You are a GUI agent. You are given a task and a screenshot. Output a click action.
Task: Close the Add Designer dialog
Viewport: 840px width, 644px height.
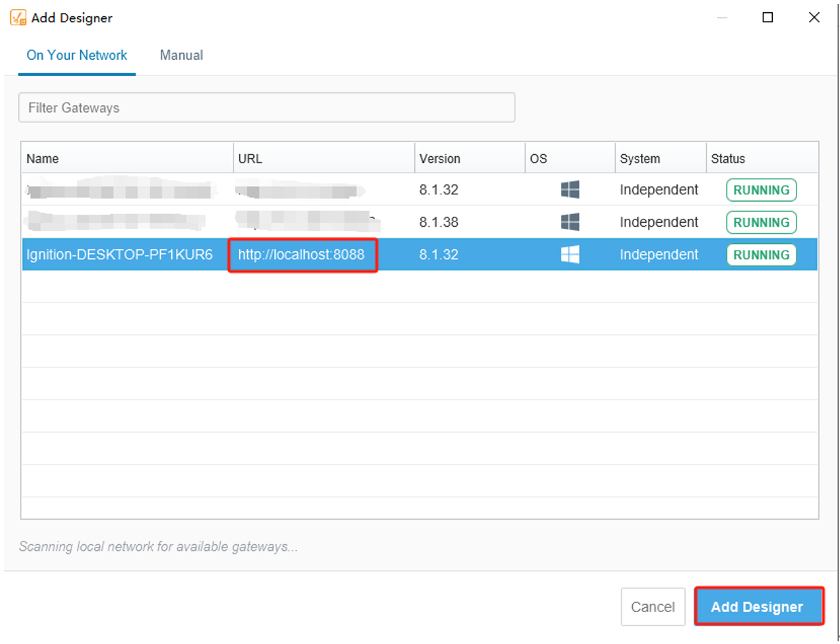pyautogui.click(x=814, y=18)
